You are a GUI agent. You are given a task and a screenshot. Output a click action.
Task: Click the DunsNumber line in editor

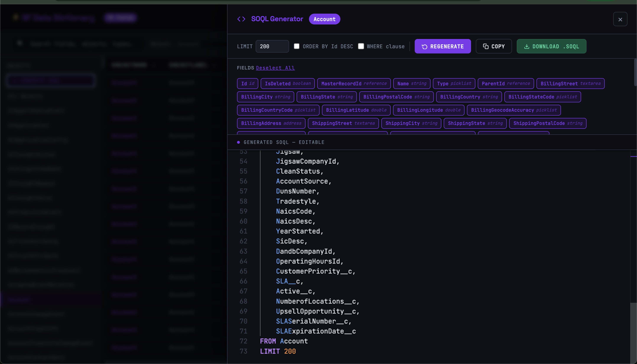[x=298, y=191]
